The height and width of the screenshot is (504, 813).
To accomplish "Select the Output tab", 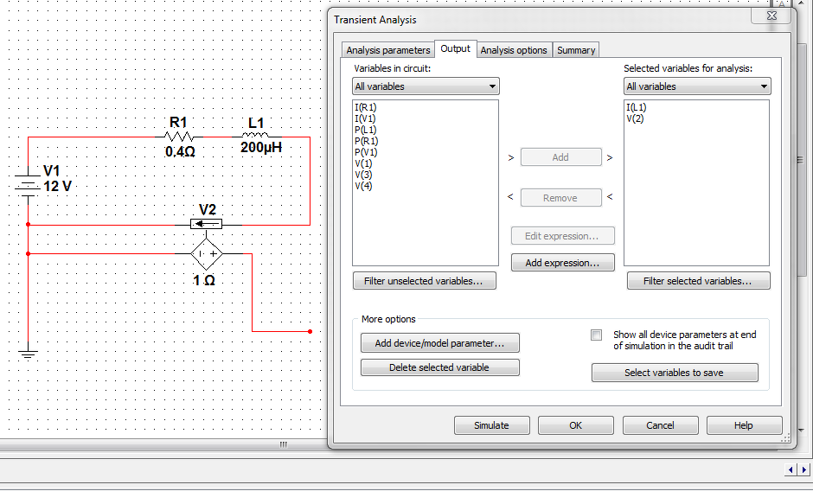I will coord(455,48).
